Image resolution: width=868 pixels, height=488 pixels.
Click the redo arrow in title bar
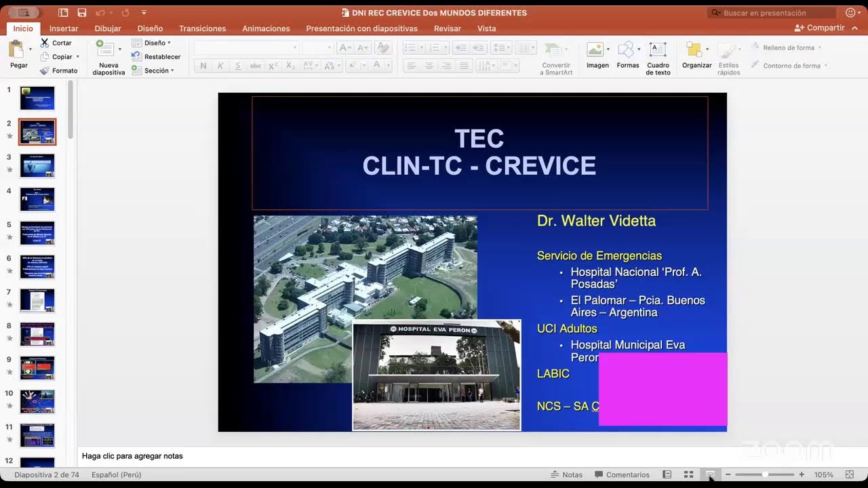[125, 13]
